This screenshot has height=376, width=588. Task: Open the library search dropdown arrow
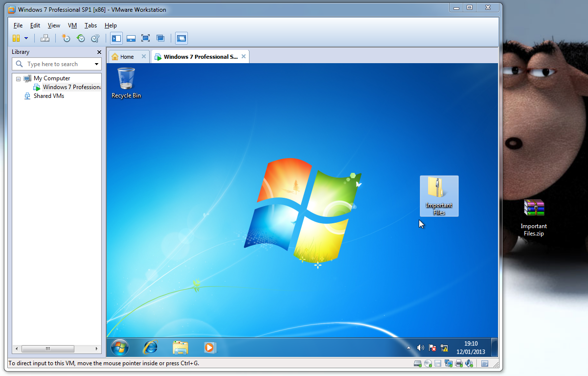pos(96,64)
